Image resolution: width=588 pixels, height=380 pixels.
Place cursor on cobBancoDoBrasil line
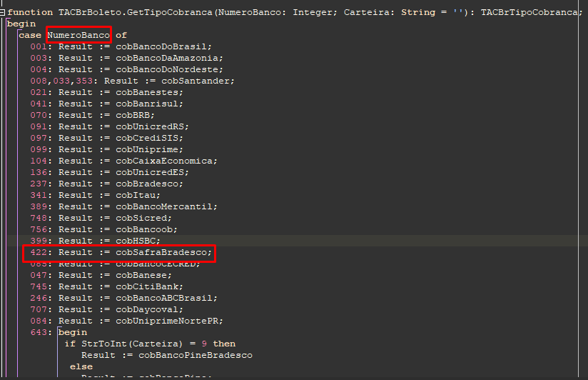tap(161, 46)
